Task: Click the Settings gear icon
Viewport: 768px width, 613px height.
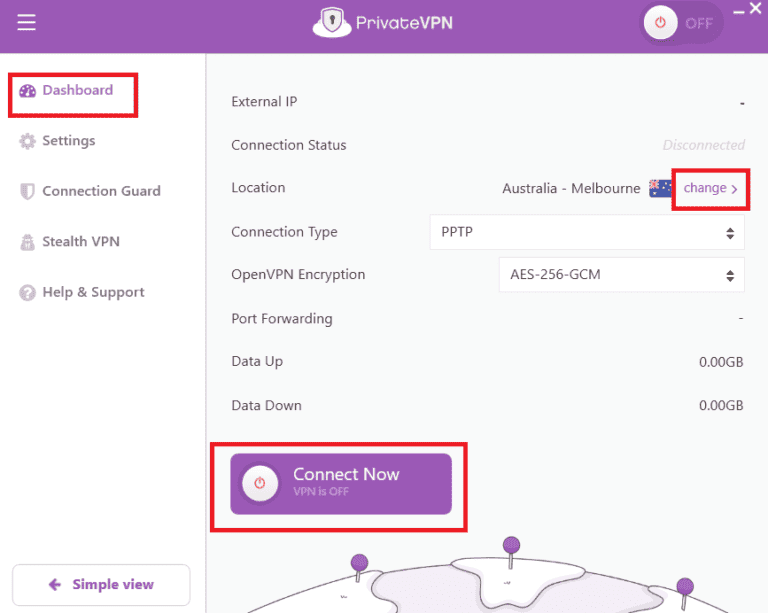Action: (27, 141)
